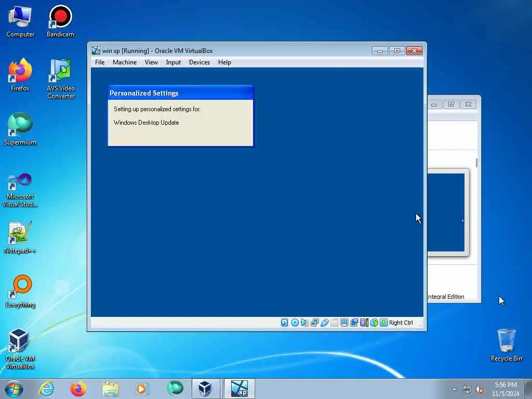Click the muted volume tray icon
Image resolution: width=532 pixels, height=399 pixels.
pyautogui.click(x=480, y=390)
